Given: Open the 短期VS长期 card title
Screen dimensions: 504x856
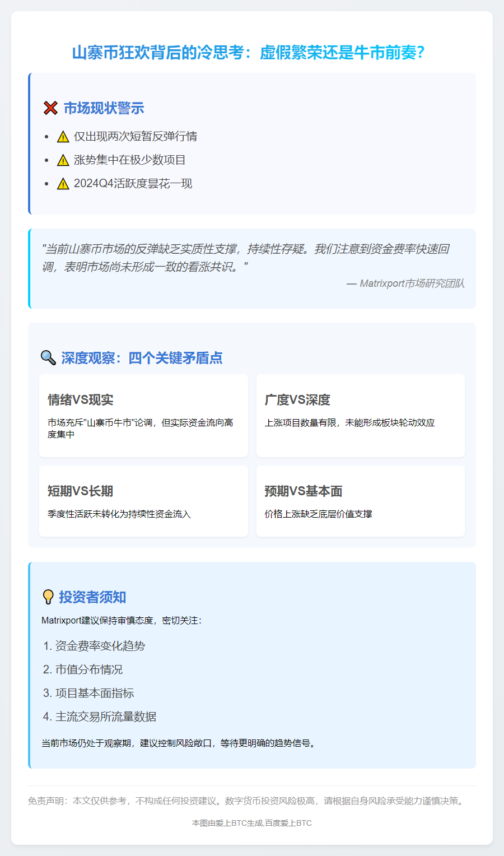Looking at the screenshot, I should point(81,491).
